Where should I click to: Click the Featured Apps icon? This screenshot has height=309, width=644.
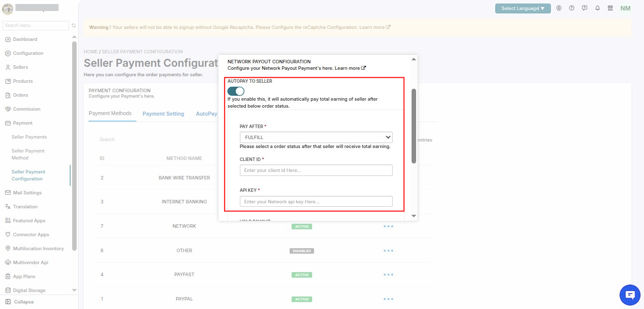[x=8, y=221]
